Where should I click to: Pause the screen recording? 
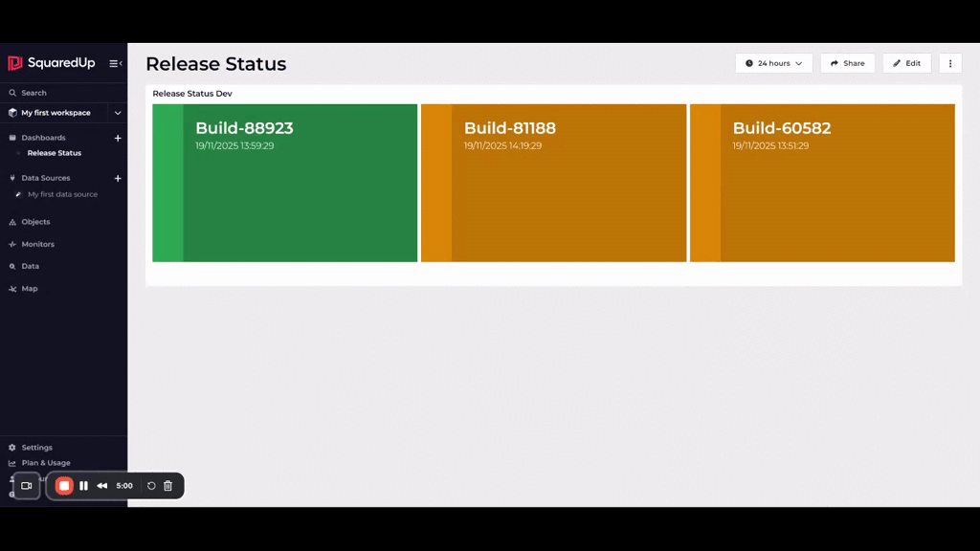pyautogui.click(x=83, y=486)
